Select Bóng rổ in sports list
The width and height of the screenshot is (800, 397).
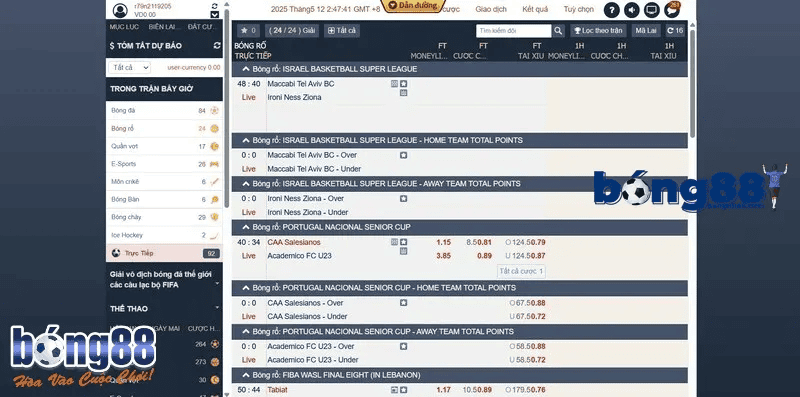[x=164, y=129]
